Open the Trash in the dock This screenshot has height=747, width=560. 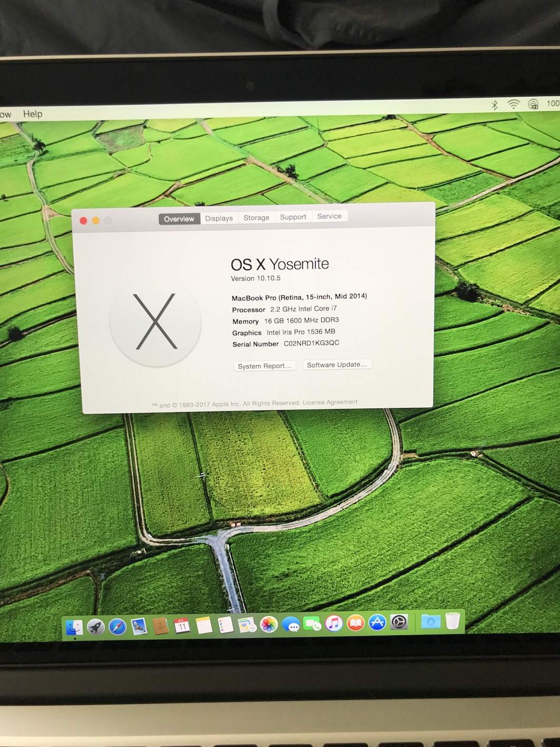coord(453,620)
